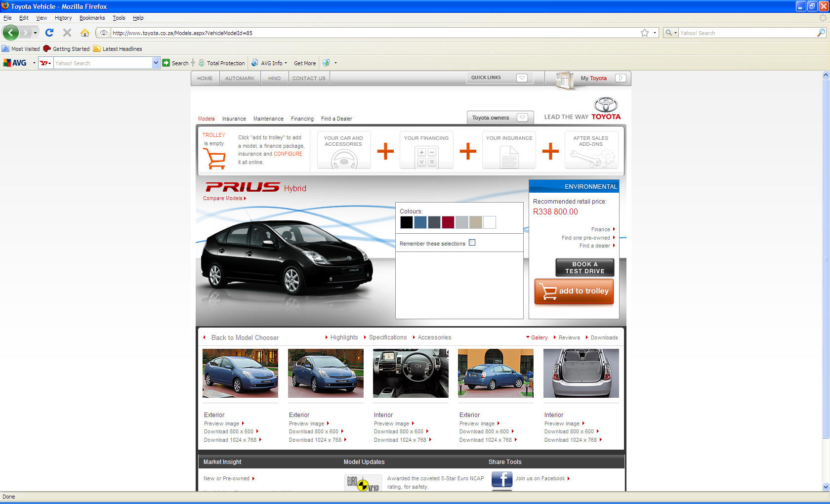Open Your Financing calculator icon

pyautogui.click(x=426, y=157)
